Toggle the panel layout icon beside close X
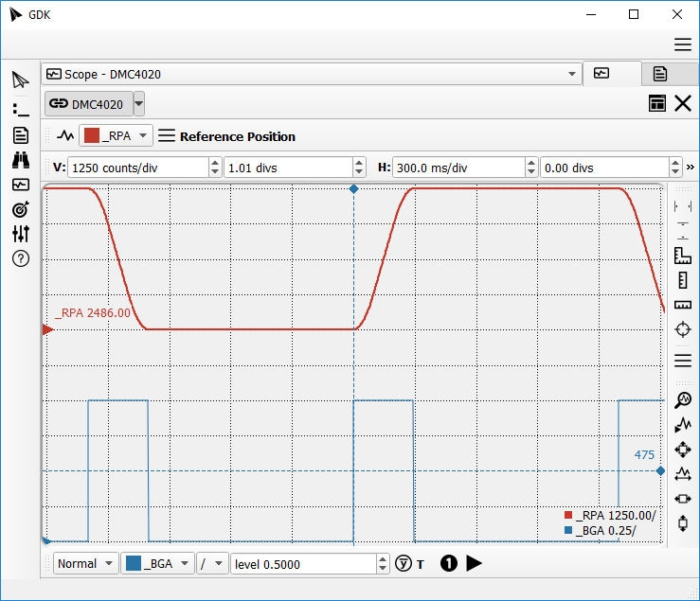Image resolution: width=700 pixels, height=601 pixels. pyautogui.click(x=656, y=103)
